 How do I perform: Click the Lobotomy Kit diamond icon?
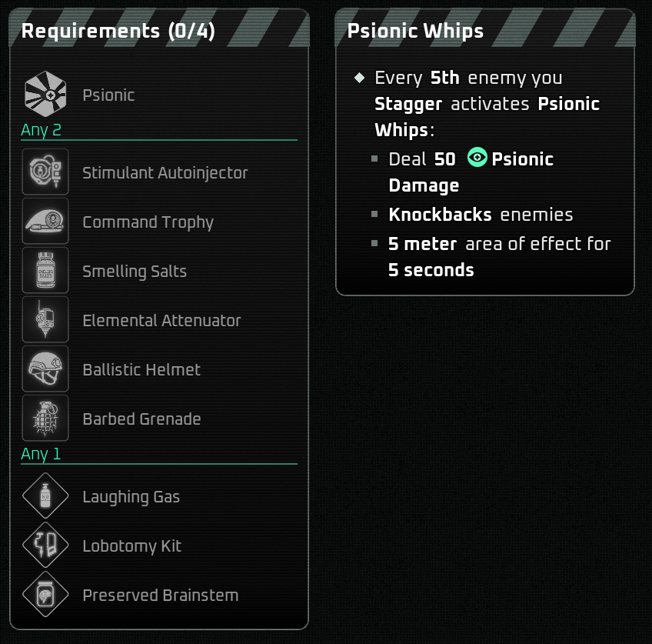[45, 546]
